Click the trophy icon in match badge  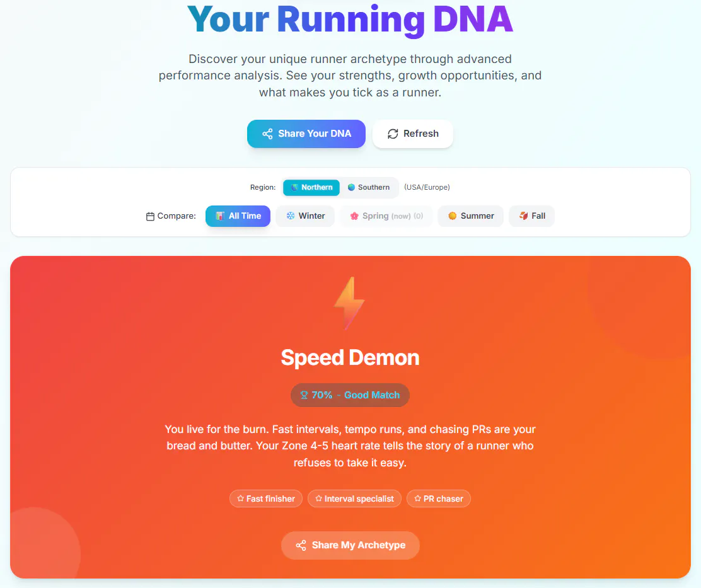[304, 395]
